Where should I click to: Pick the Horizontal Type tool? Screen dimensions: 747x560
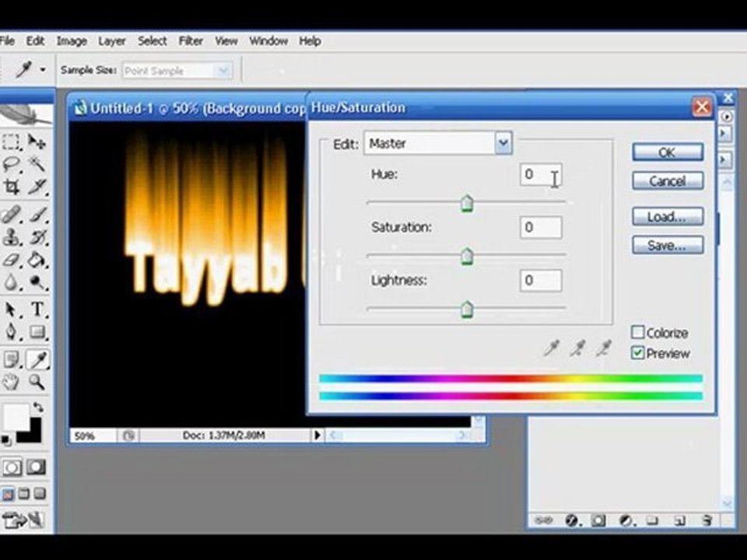(37, 310)
